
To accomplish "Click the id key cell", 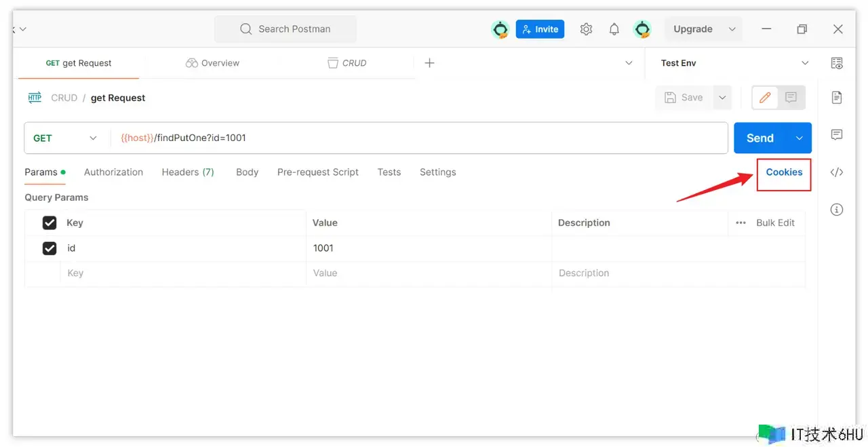I will tap(183, 248).
